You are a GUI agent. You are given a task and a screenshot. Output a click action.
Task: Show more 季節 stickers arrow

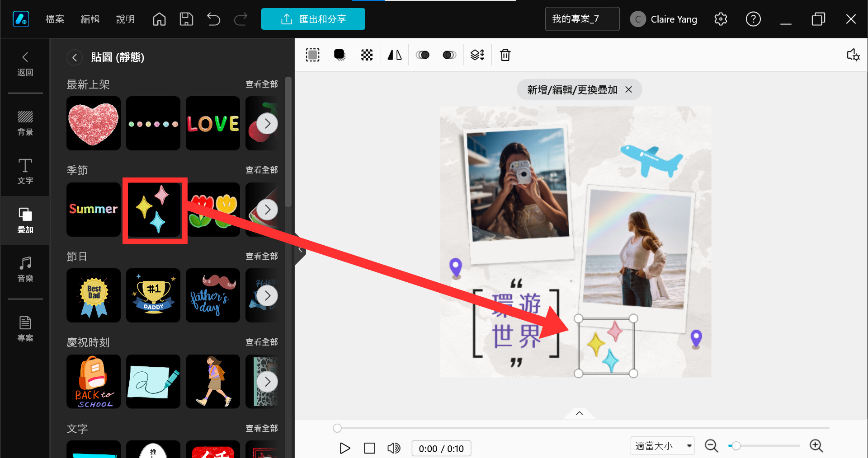pyautogui.click(x=267, y=210)
